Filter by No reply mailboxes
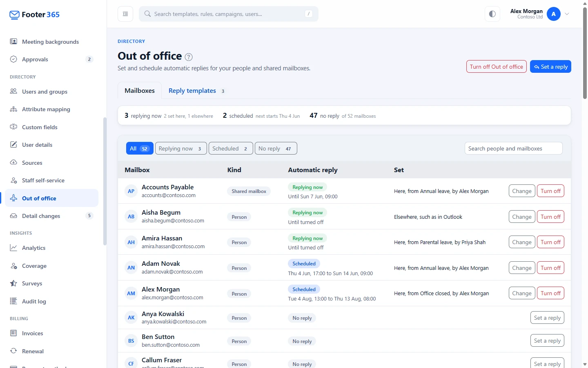Screen dimensions: 588x368 (x=276, y=148)
